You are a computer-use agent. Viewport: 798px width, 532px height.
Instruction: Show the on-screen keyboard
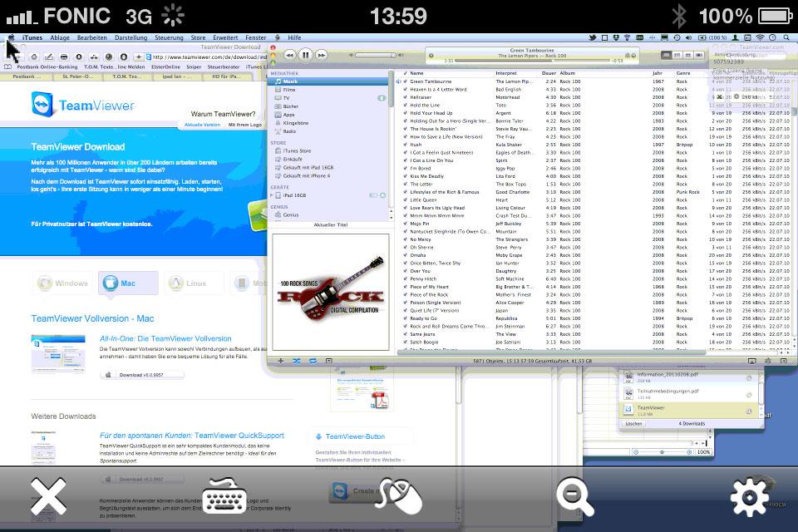pyautogui.click(x=224, y=496)
